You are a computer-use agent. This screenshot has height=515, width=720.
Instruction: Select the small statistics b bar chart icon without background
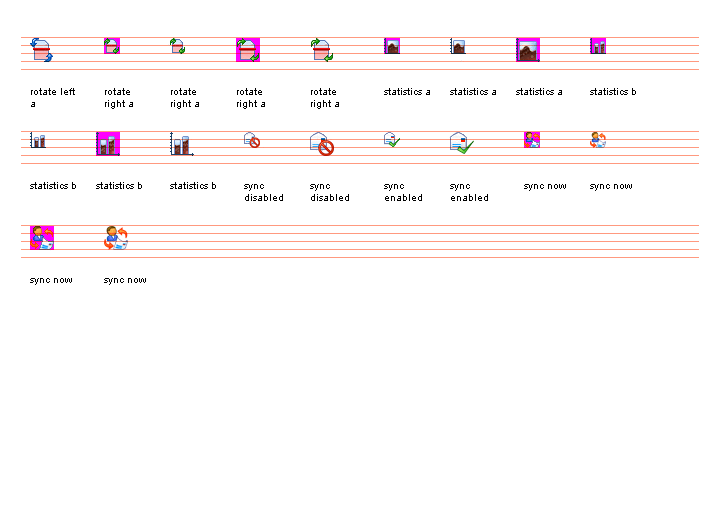[38, 140]
